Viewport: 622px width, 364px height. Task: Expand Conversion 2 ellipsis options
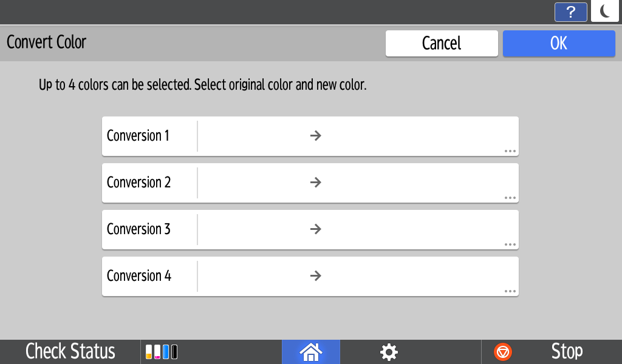click(510, 198)
